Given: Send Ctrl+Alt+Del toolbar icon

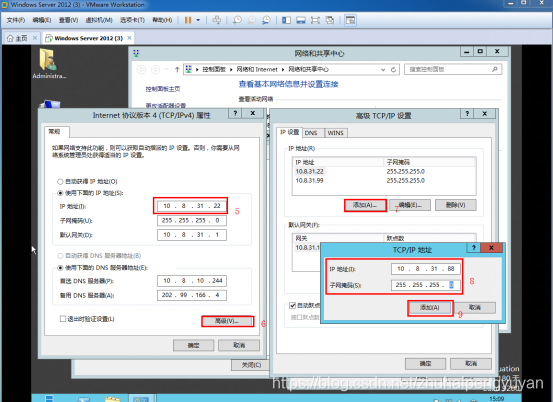Looking at the screenshot, I should 217,20.
